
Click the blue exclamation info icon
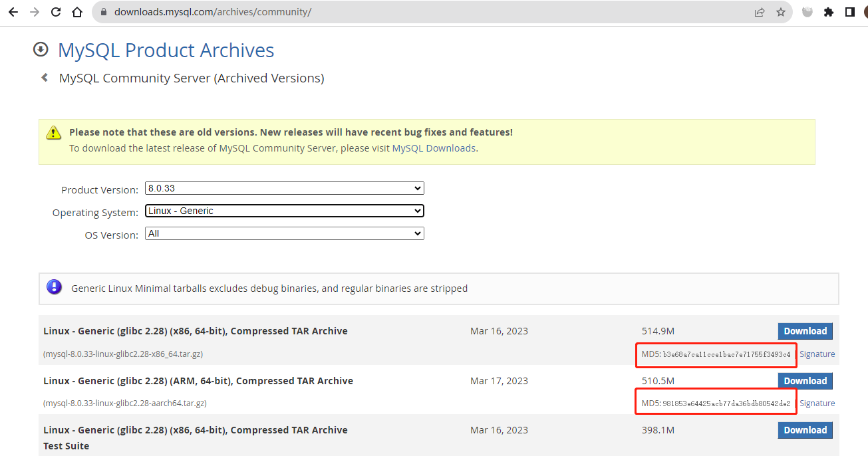(x=55, y=287)
